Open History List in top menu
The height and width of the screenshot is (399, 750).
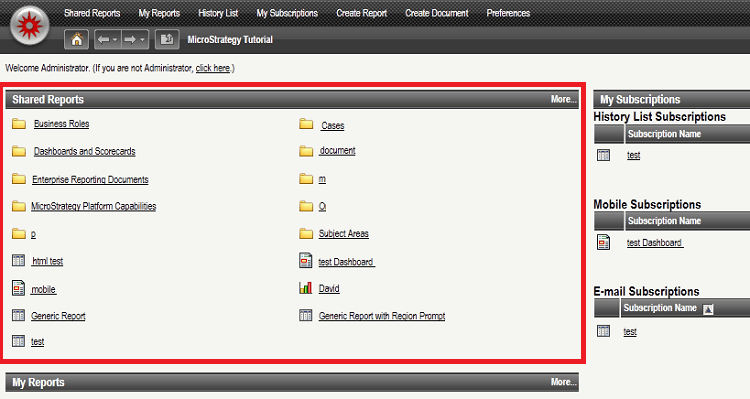(218, 13)
